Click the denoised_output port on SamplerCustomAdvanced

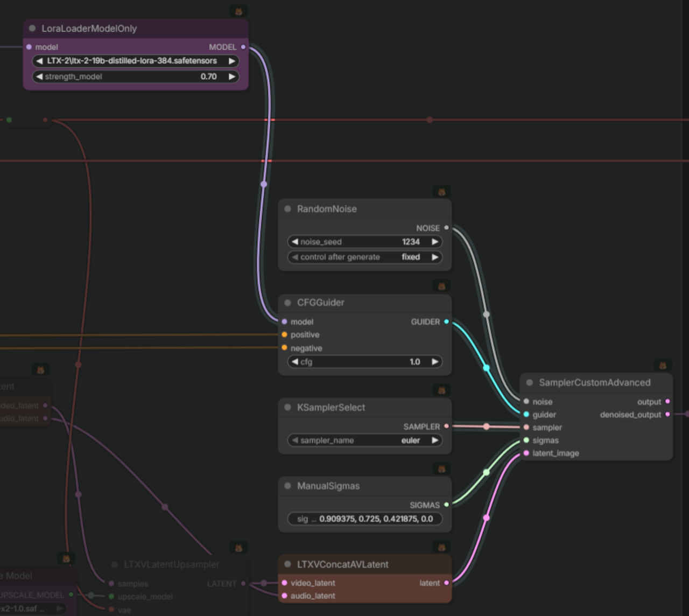(x=667, y=414)
